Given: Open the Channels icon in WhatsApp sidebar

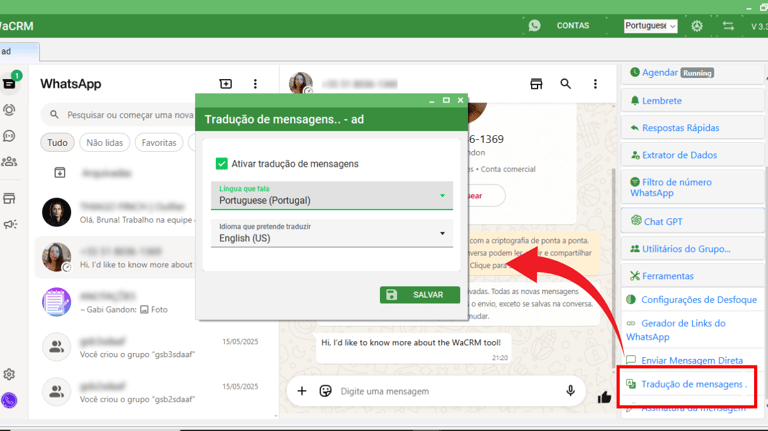Looking at the screenshot, I should (9, 136).
